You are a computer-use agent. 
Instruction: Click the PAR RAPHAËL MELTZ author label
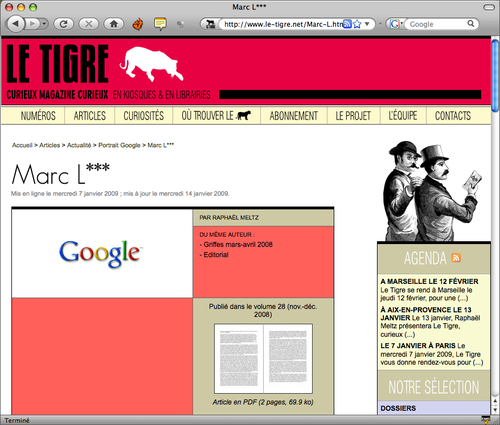[229, 218]
